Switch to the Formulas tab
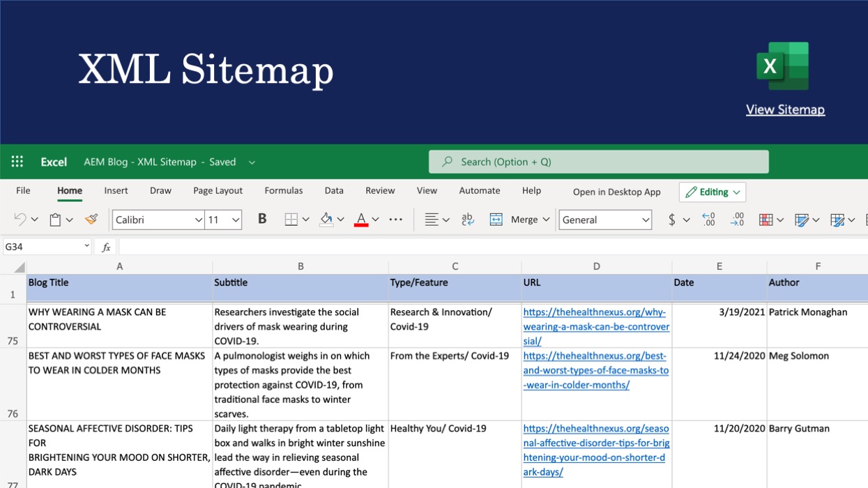 click(283, 190)
